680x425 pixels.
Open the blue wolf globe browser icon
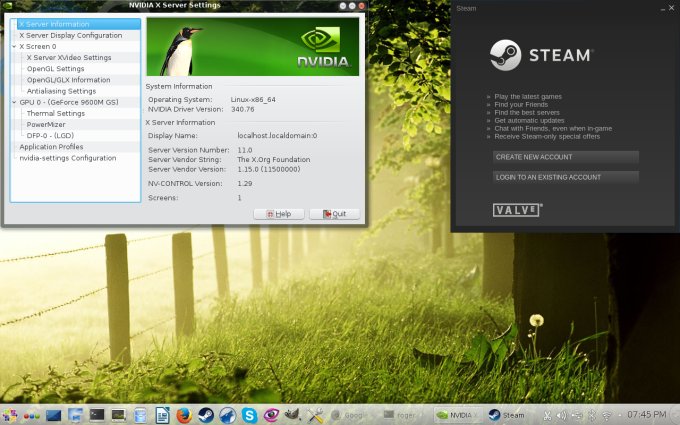coord(228,415)
